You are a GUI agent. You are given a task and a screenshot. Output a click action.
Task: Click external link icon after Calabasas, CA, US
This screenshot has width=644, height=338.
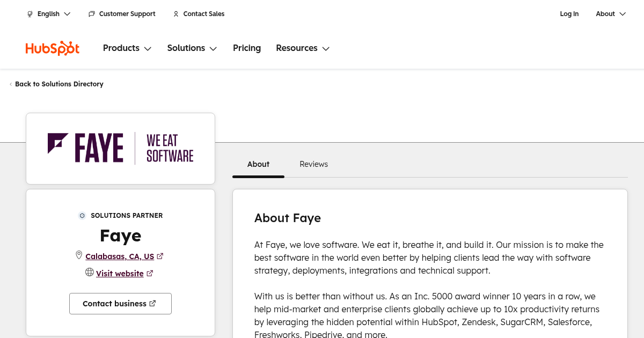(x=160, y=256)
